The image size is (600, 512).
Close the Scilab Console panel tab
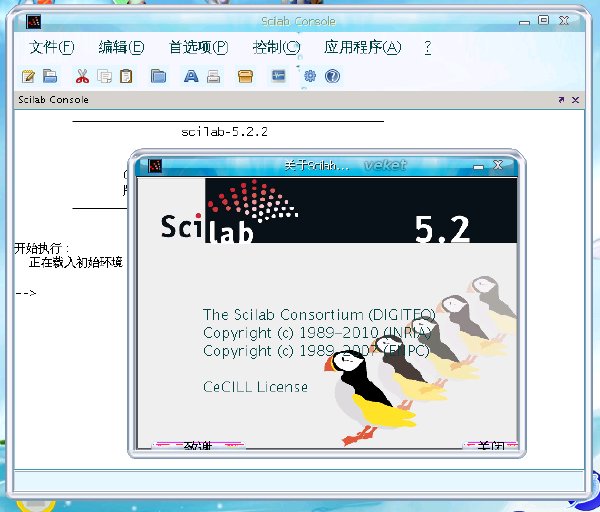[575, 100]
